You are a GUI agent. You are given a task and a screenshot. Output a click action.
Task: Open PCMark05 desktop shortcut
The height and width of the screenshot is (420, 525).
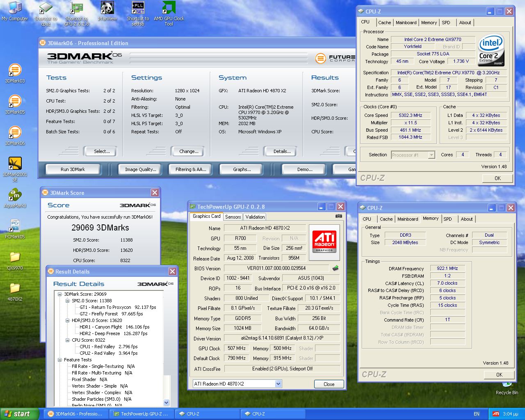click(x=15, y=229)
